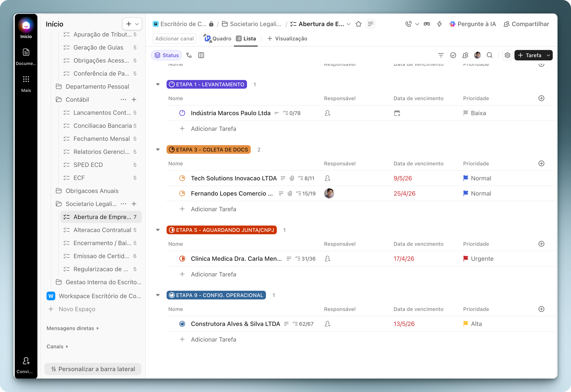Viewport: 571px width, 392px height.
Task: Change priority flag Alta on Construtora Alves
Action: tap(472, 324)
